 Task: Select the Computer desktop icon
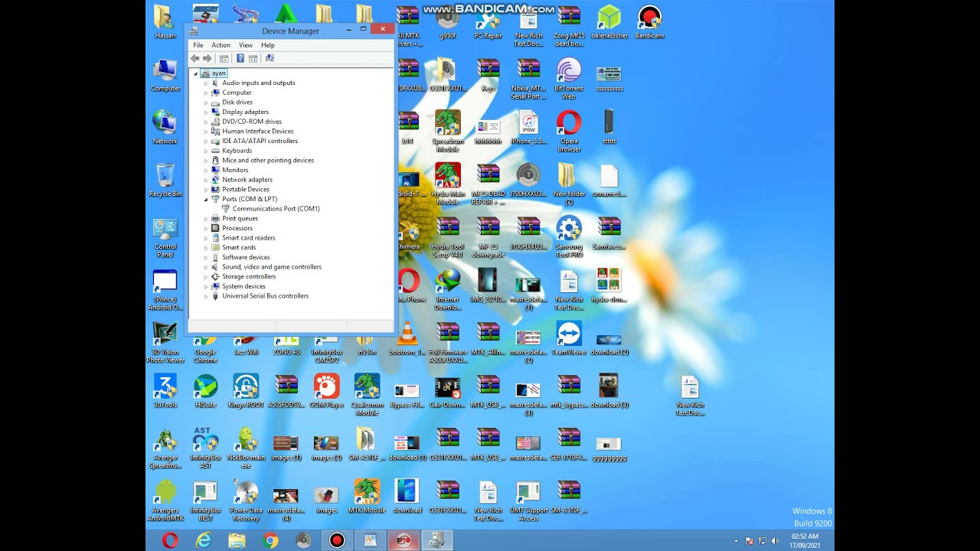pyautogui.click(x=165, y=74)
